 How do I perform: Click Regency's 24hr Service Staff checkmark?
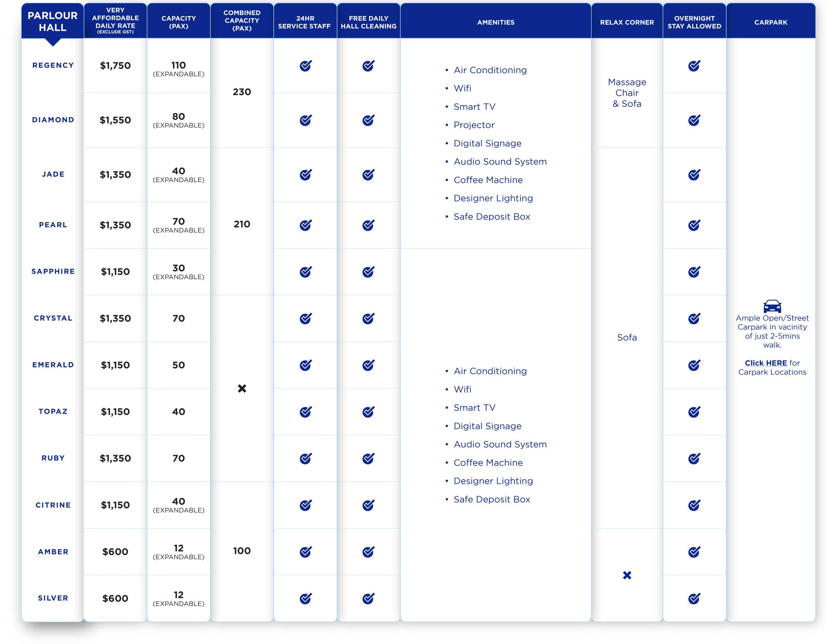tap(305, 66)
